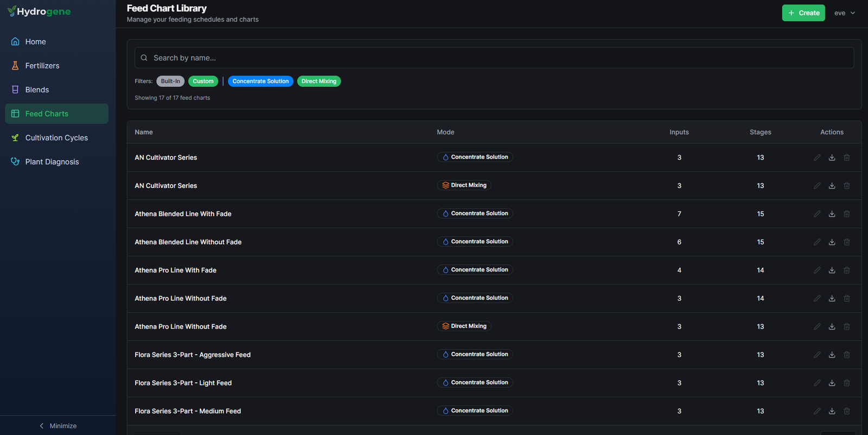This screenshot has width=868, height=435.
Task: Delete Athena Pro Line With Fade
Action: click(x=847, y=270)
